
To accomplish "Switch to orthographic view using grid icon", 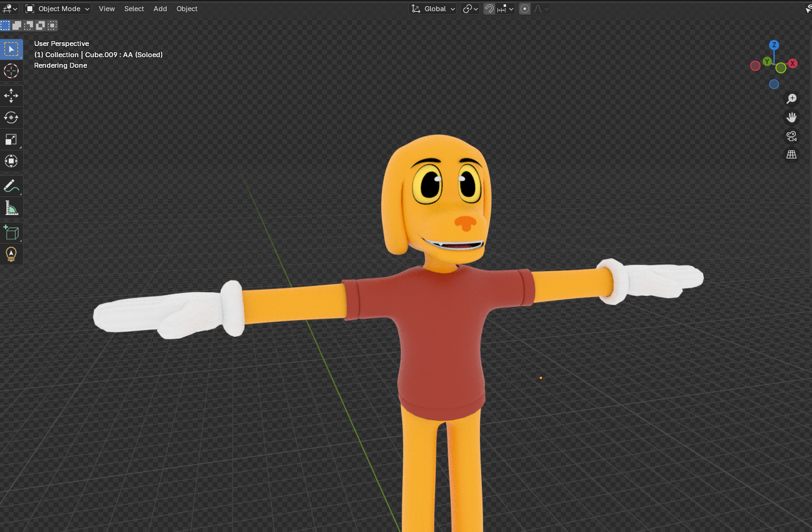I will point(791,155).
